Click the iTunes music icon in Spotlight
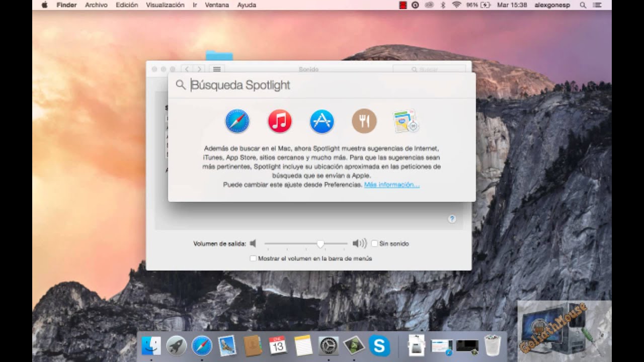This screenshot has height=362, width=644. tap(280, 121)
